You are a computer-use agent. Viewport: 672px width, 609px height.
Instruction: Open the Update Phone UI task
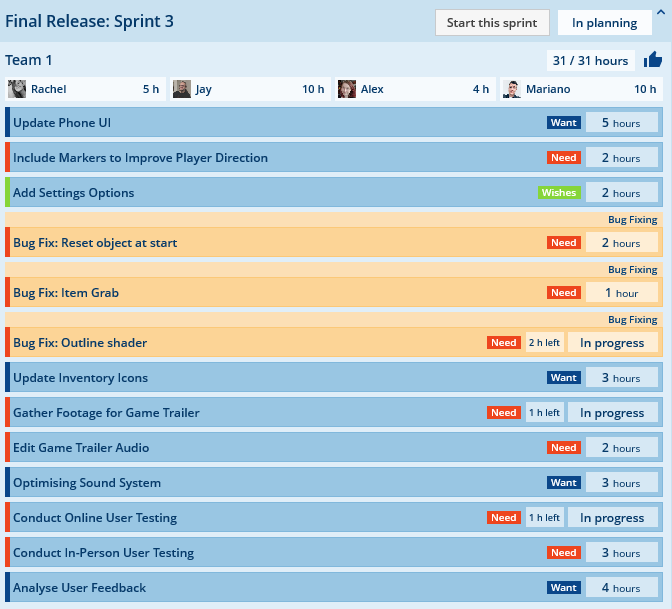[x=334, y=123]
